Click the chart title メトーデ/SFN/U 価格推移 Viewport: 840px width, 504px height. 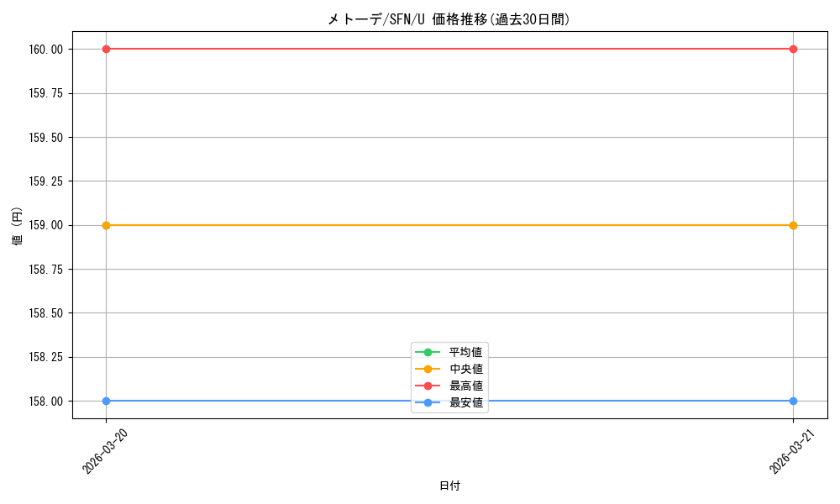tap(449, 19)
